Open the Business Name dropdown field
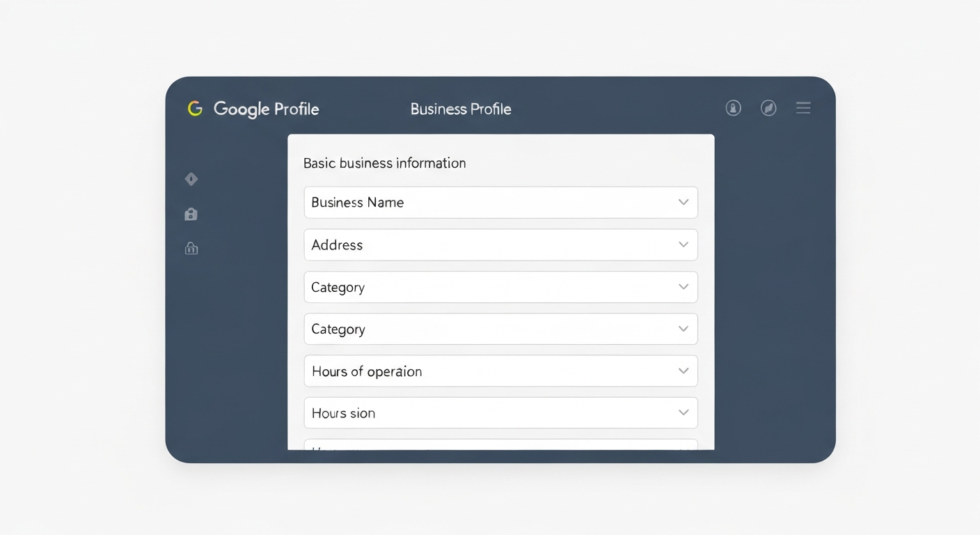 tap(500, 203)
